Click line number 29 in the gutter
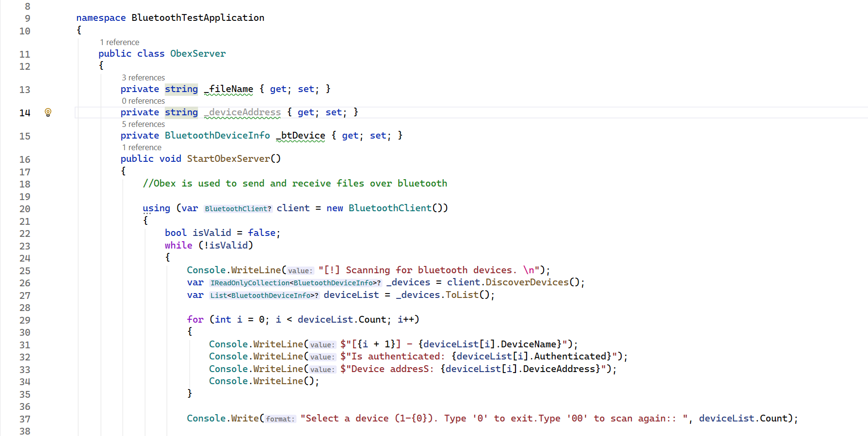868x436 pixels. [25, 320]
